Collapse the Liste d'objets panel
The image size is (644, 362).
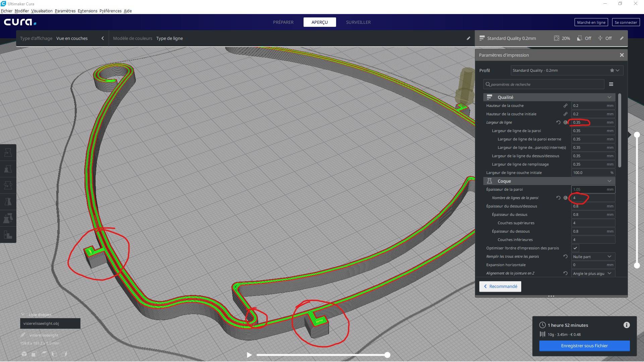23,314
